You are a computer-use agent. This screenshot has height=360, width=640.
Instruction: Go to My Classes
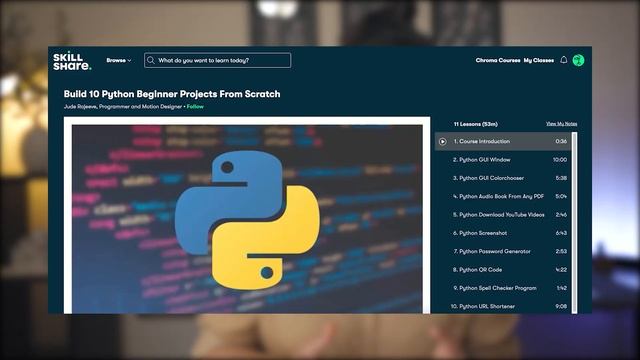[539, 60]
